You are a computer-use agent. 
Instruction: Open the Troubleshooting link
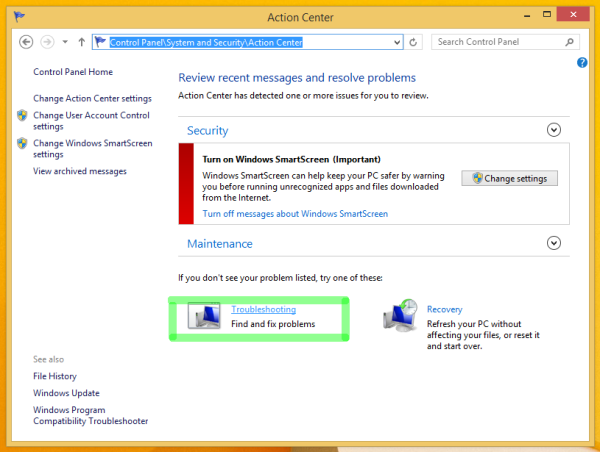[x=264, y=309]
